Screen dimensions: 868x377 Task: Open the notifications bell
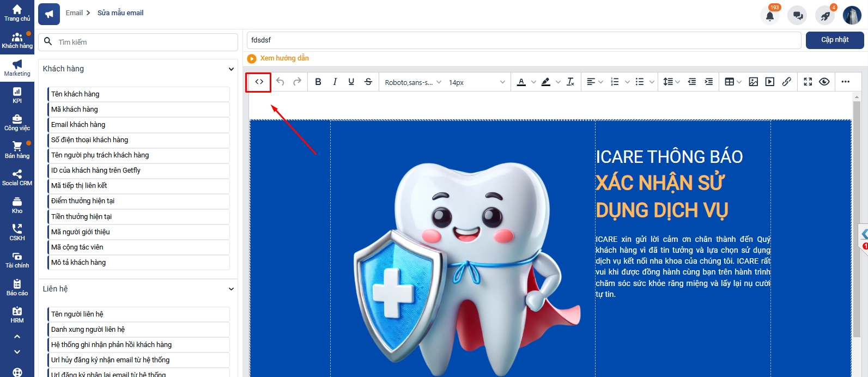pos(769,15)
